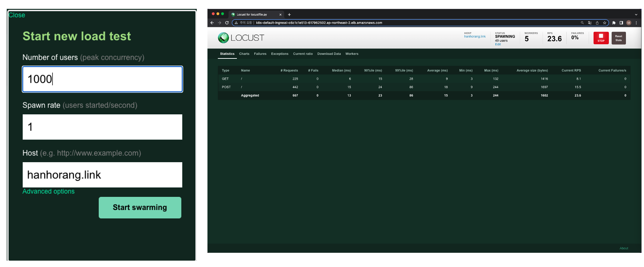Click the 225 requests value in GET row
The width and height of the screenshot is (644, 267).
tap(295, 79)
